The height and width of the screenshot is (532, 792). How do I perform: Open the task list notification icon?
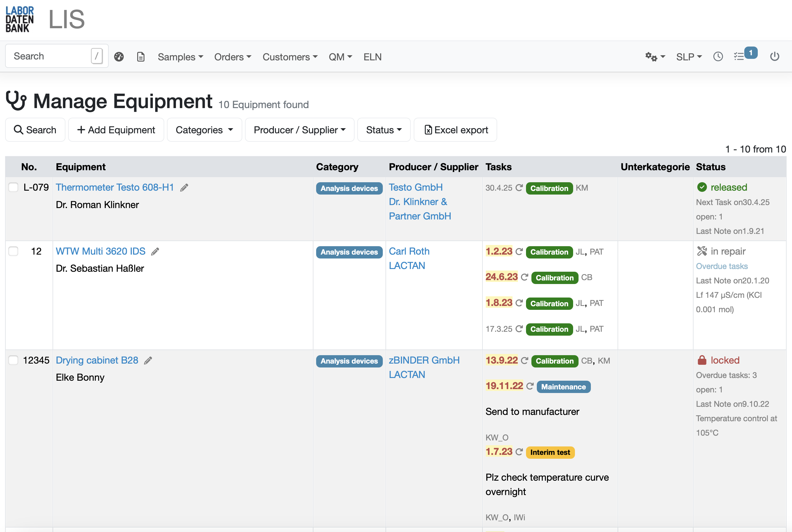point(739,57)
